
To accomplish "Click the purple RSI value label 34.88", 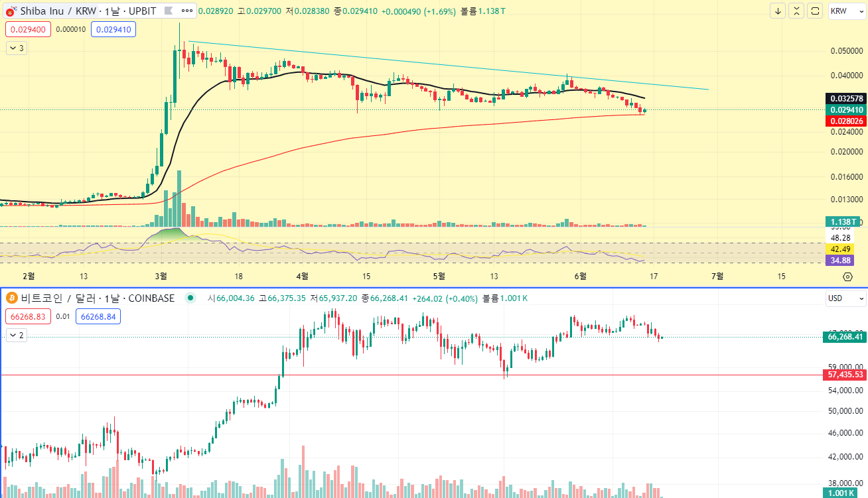I will click(x=839, y=260).
